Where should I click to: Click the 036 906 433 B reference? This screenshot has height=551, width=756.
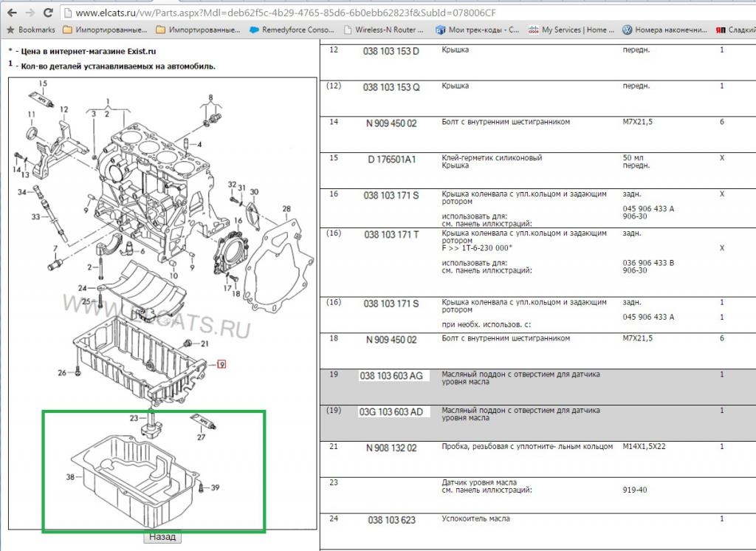pyautogui.click(x=648, y=263)
